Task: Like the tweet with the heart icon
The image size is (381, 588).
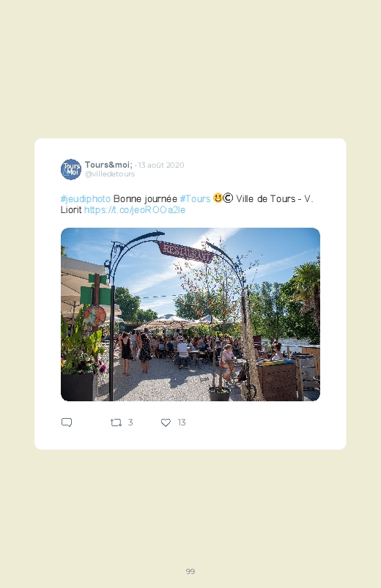Action: click(x=166, y=423)
